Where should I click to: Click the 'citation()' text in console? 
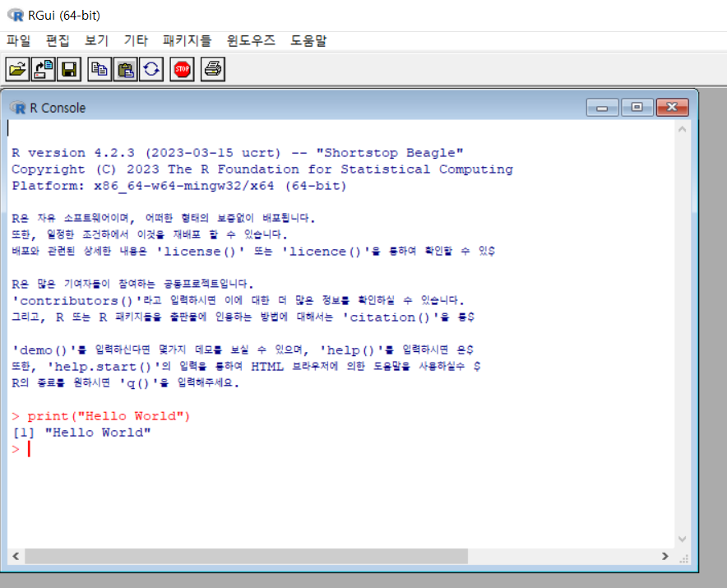pyautogui.click(x=391, y=317)
